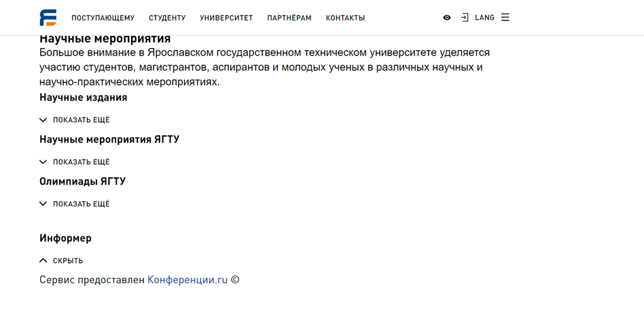Click the university logo icon

point(48,18)
